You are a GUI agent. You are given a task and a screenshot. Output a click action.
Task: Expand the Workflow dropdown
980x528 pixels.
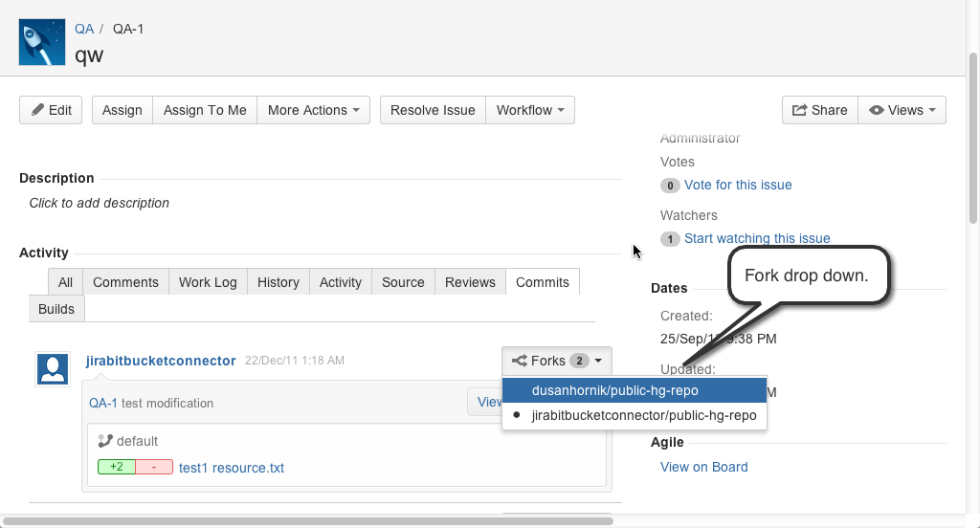click(x=530, y=110)
